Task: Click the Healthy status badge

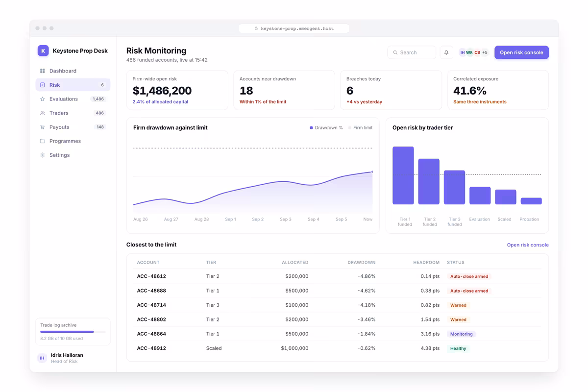Action: click(458, 348)
